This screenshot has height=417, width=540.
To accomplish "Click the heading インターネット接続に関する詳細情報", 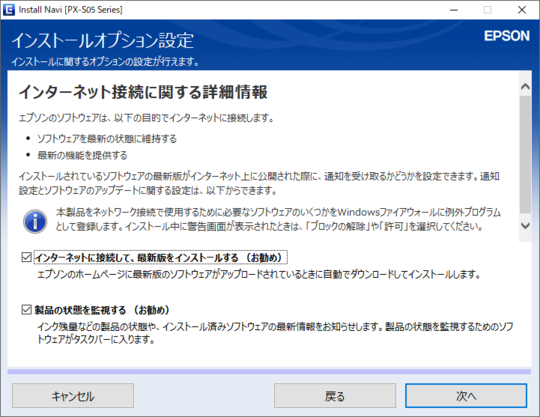I will (143, 92).
